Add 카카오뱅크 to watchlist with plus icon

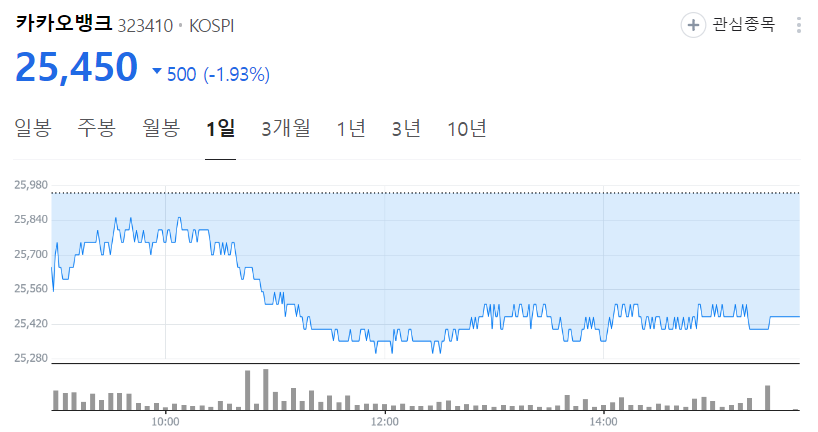point(693,25)
